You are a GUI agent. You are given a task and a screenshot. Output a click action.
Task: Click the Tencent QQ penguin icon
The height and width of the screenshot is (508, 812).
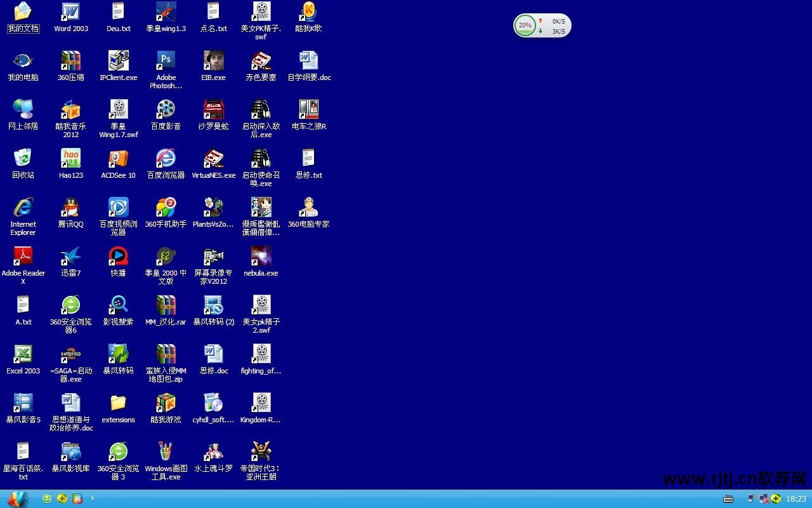click(x=70, y=208)
